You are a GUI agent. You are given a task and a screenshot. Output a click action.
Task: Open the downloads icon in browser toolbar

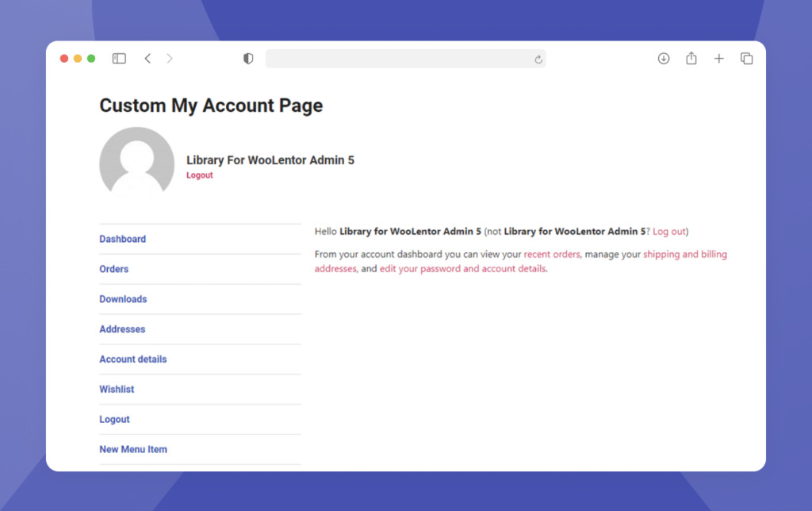(x=664, y=59)
